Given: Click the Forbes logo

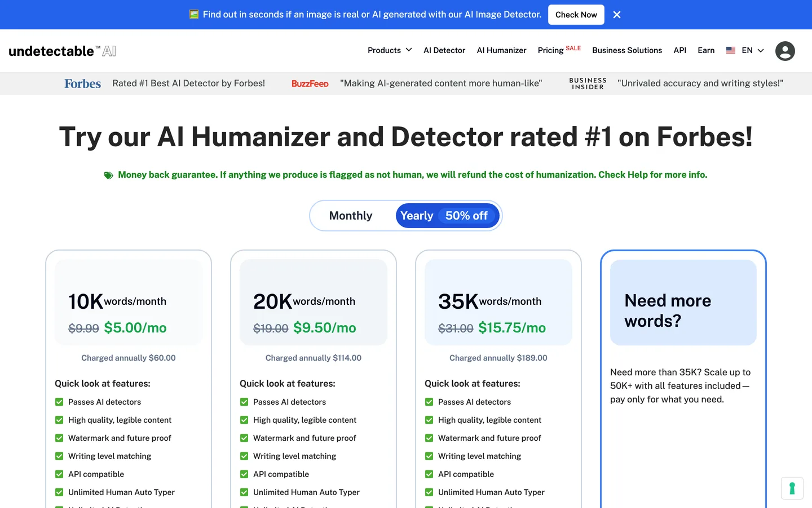Looking at the screenshot, I should (82, 84).
